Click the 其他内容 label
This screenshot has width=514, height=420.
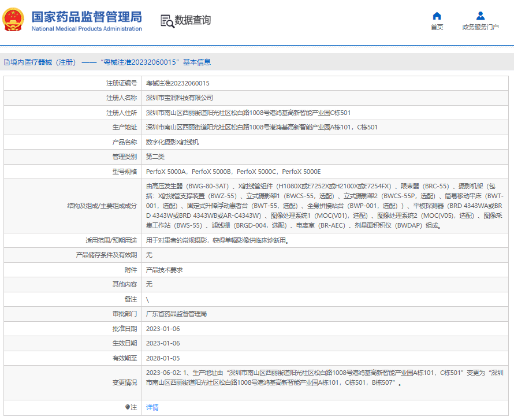(x=125, y=284)
